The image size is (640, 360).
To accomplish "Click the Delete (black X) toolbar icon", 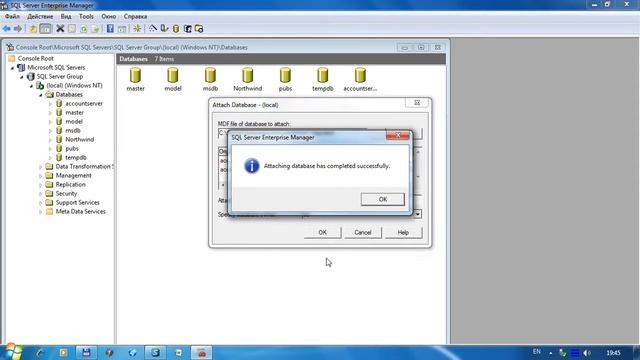I will [60, 29].
